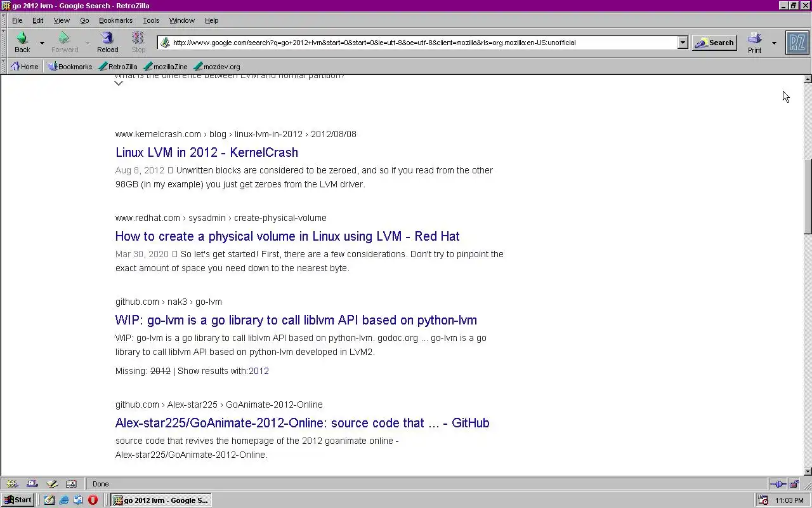Click the scrollbar down arrow

[x=808, y=471]
